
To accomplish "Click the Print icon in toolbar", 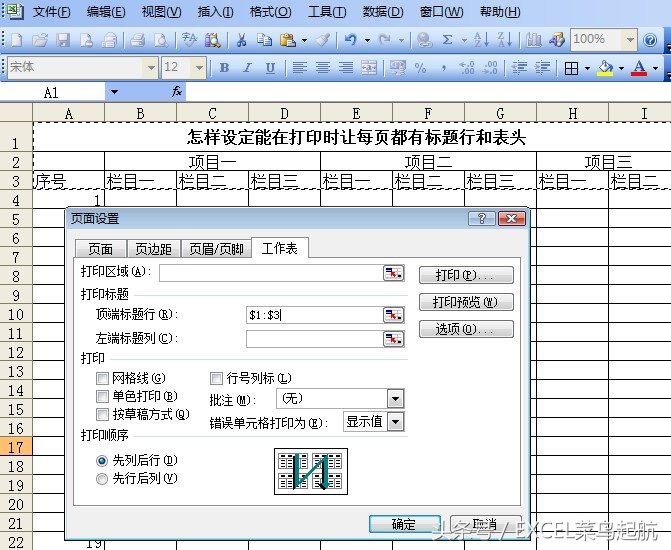I will [x=137, y=40].
